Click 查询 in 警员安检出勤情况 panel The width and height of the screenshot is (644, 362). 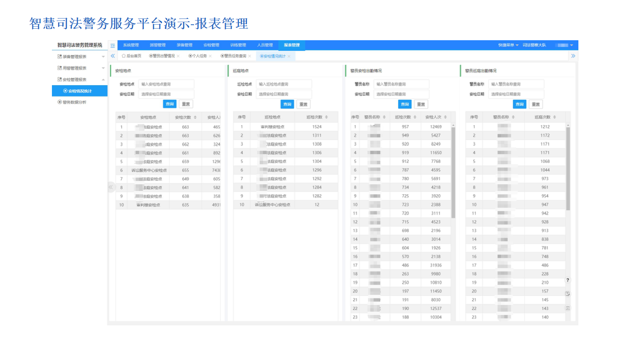coord(405,104)
